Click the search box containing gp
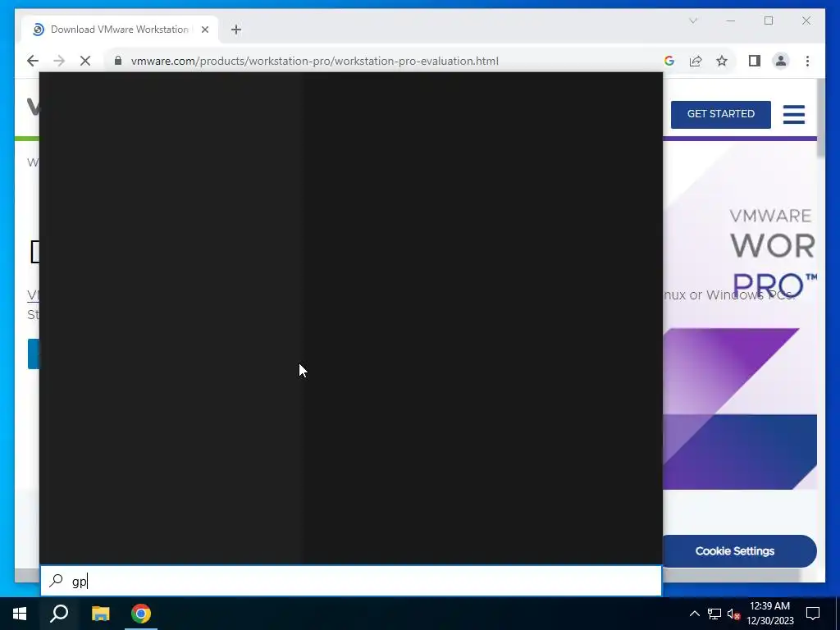The height and width of the screenshot is (630, 840). (x=351, y=581)
